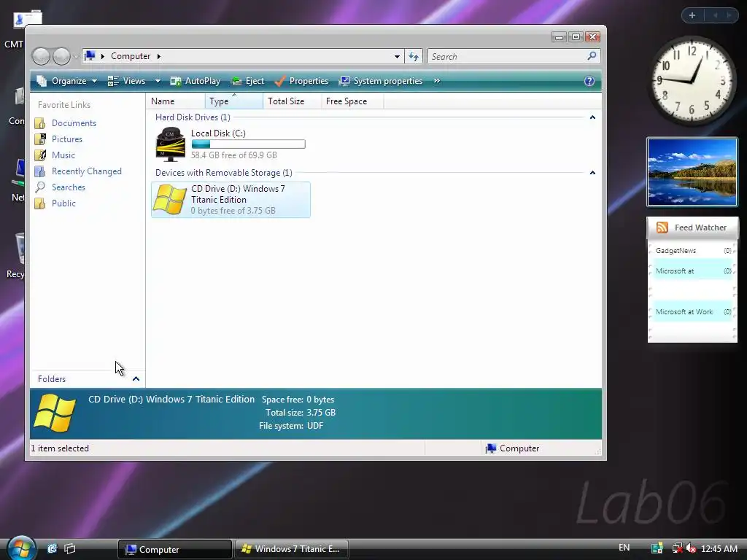Click the large Windows flag in details pane
Viewport: 747px width, 560px height.
tap(55, 413)
